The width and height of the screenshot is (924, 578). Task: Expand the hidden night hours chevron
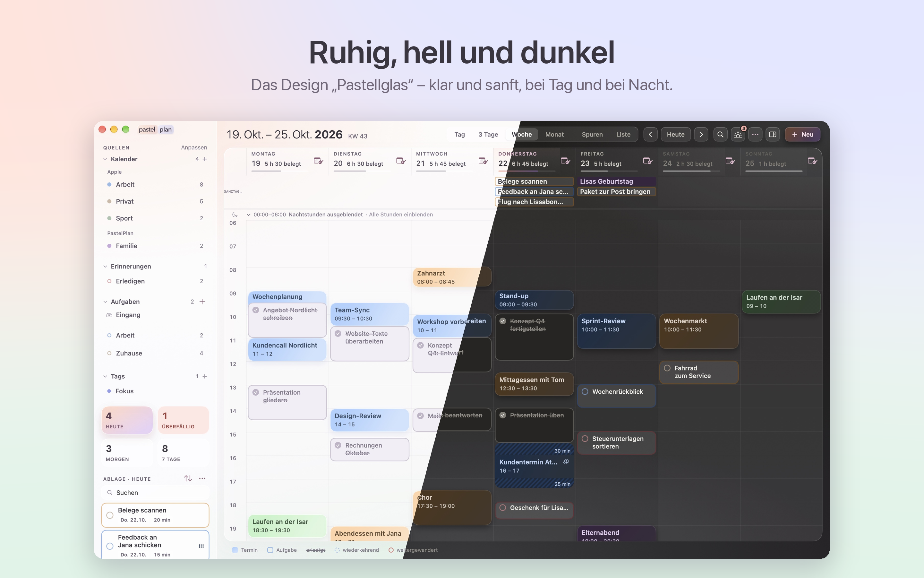pos(249,215)
